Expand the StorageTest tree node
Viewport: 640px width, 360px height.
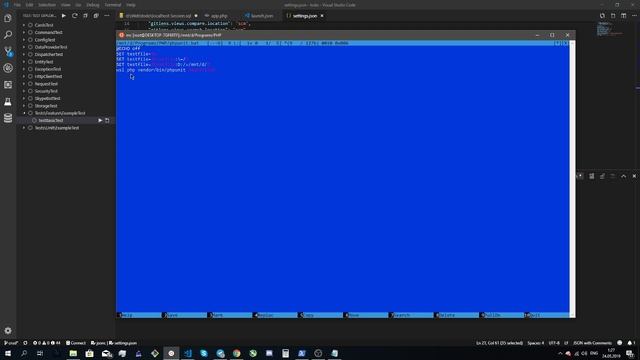click(24, 106)
